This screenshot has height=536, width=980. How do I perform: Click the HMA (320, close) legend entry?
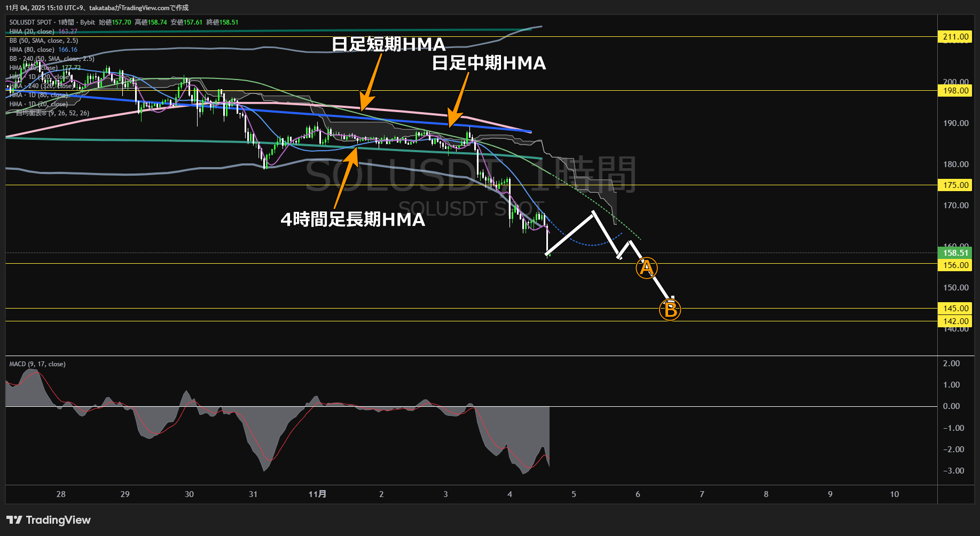pos(33,68)
